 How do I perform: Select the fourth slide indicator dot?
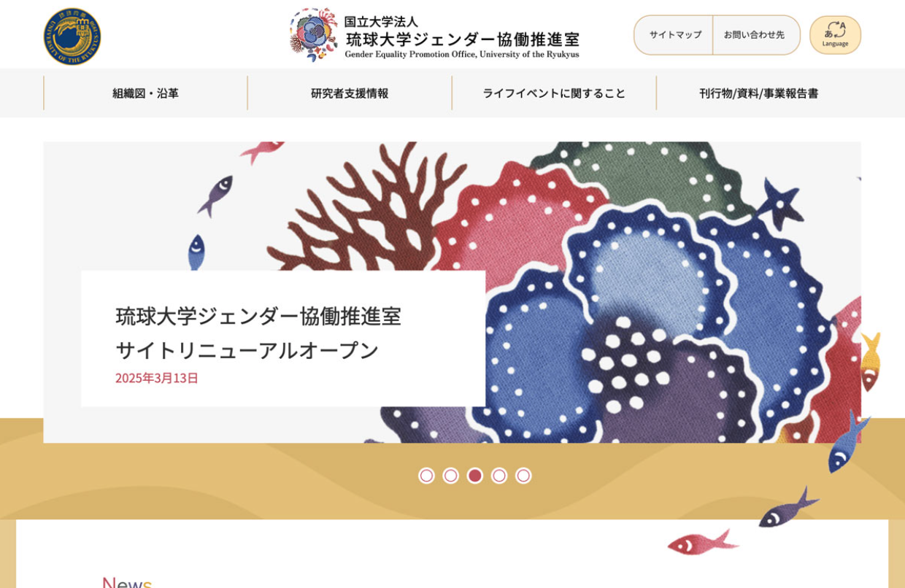click(x=499, y=476)
